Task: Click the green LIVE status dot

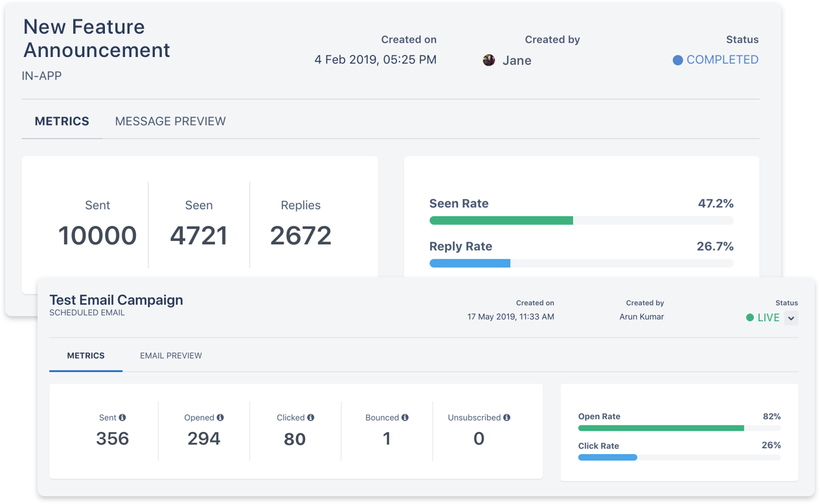Action: pos(750,318)
